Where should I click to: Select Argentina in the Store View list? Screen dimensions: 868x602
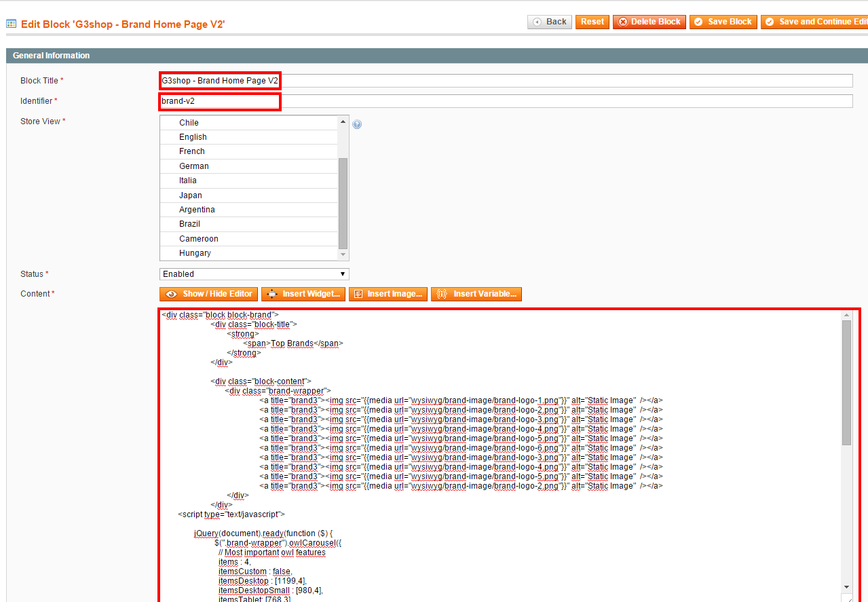pos(248,210)
